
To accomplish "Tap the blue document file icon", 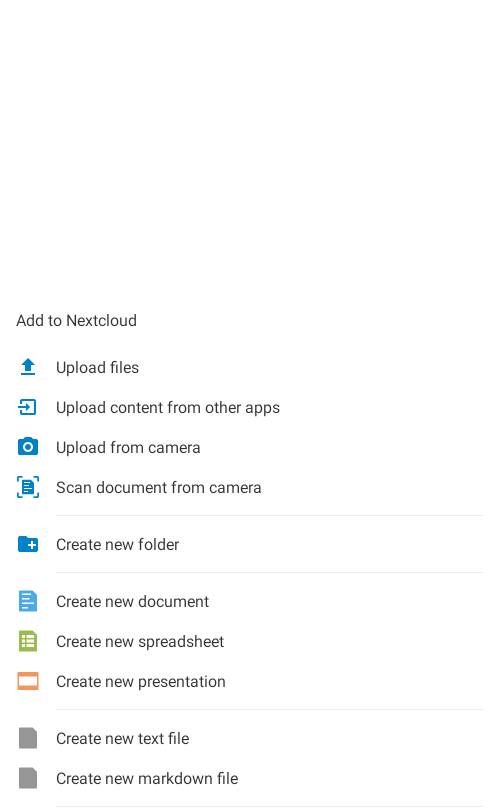I will [28, 601].
